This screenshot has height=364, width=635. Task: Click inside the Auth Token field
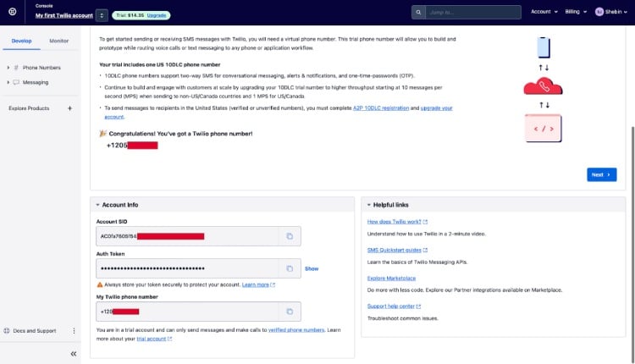coord(187,268)
